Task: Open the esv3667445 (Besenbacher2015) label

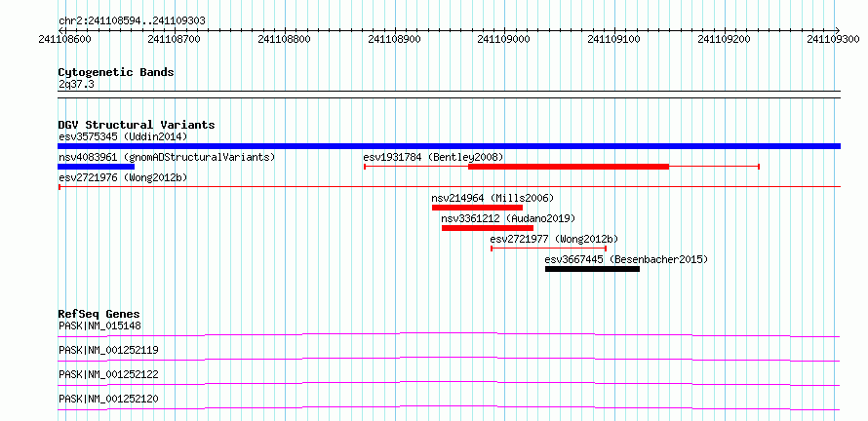Action: tap(627, 259)
